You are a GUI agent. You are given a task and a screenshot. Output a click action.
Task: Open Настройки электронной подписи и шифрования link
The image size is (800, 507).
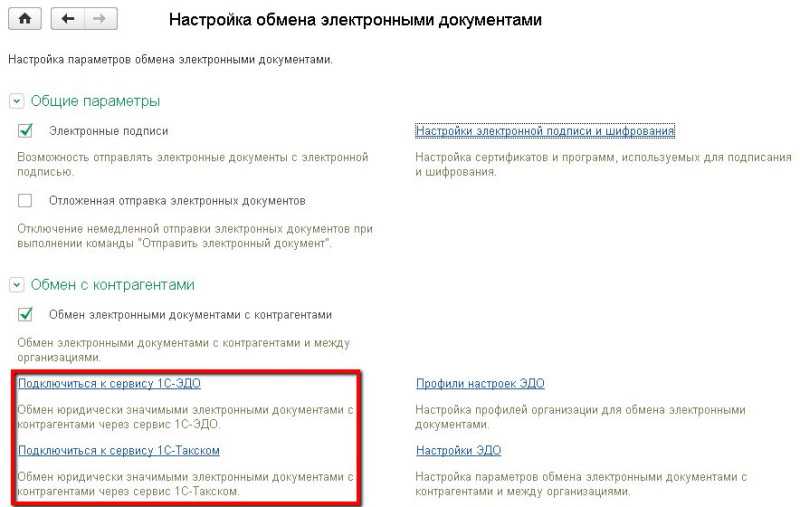click(x=545, y=131)
